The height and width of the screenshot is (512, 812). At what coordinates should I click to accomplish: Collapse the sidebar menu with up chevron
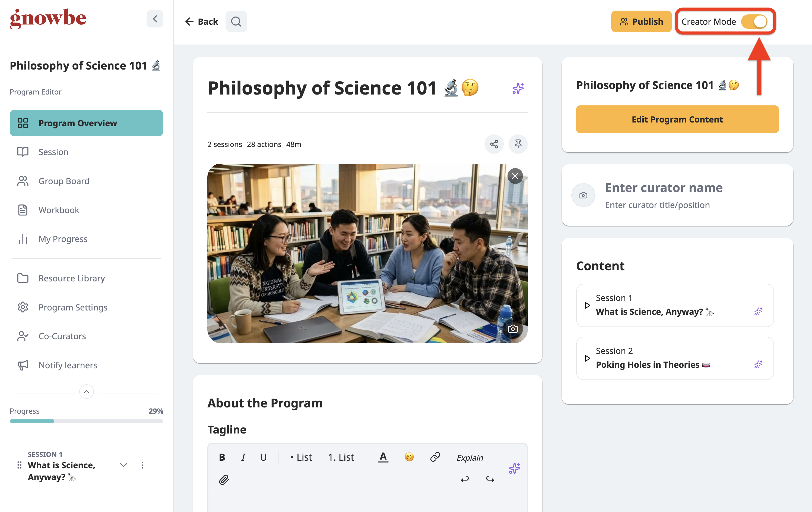click(86, 391)
